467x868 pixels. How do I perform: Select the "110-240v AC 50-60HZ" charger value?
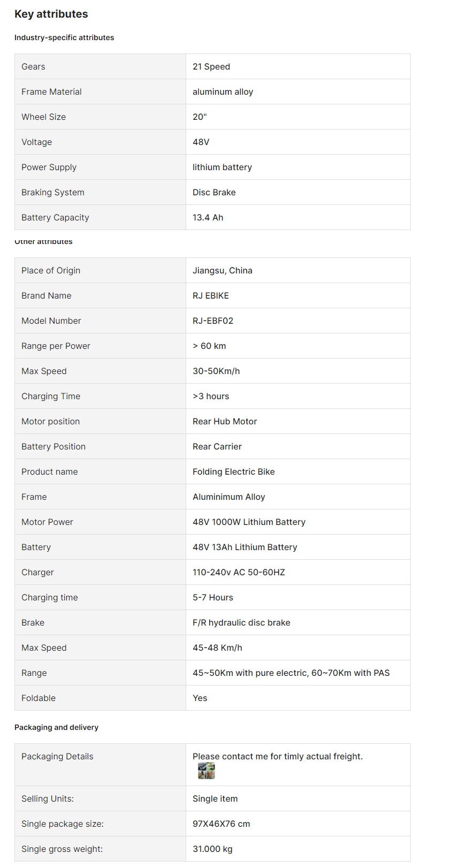(x=239, y=573)
